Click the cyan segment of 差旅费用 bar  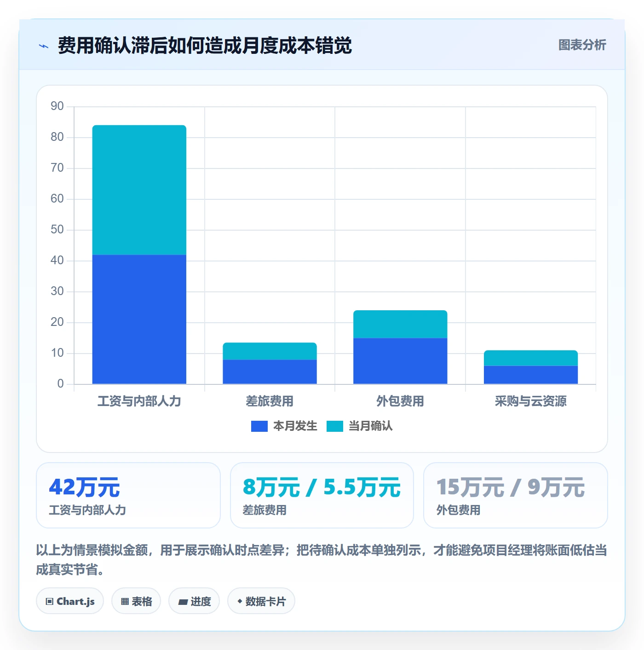pyautogui.click(x=270, y=351)
